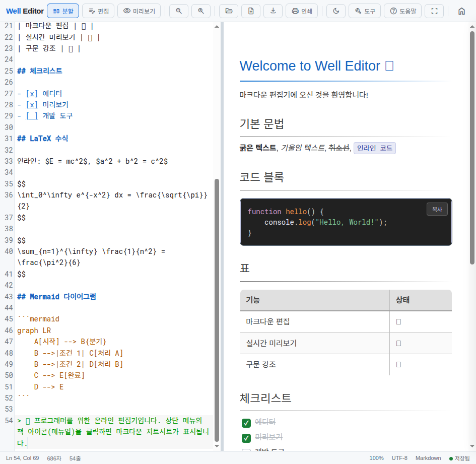Image resolution: width=476 pixels, height=464 pixels.
Task: Click the preview pane's vertical scrollbar thumb
Action: click(x=472, y=147)
